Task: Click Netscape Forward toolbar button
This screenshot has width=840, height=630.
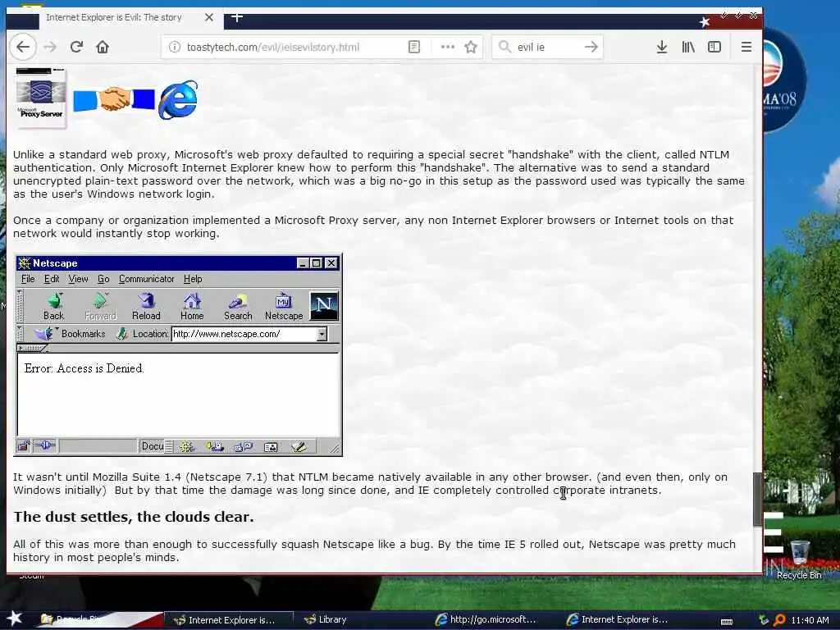Action: [100, 307]
